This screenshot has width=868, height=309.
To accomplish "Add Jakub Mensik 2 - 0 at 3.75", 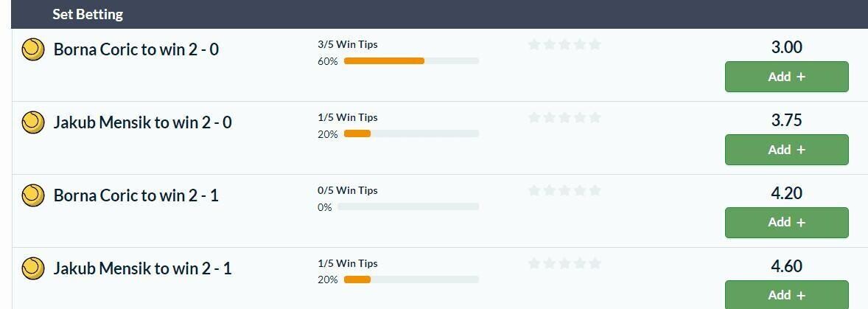I will pos(787,150).
